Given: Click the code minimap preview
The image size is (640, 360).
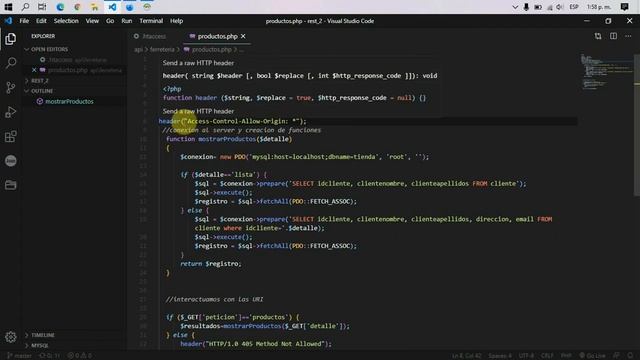Looking at the screenshot, I should pyautogui.click(x=606, y=71).
